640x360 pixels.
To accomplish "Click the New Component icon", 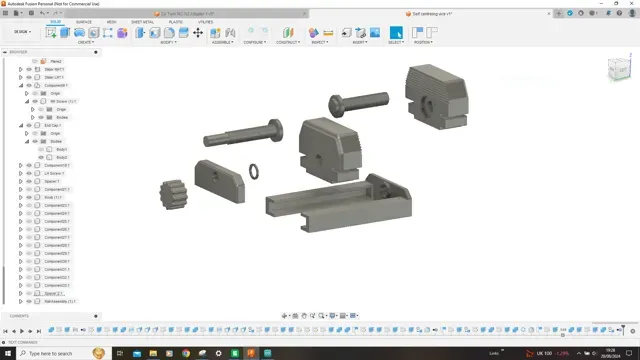I will point(215,33).
